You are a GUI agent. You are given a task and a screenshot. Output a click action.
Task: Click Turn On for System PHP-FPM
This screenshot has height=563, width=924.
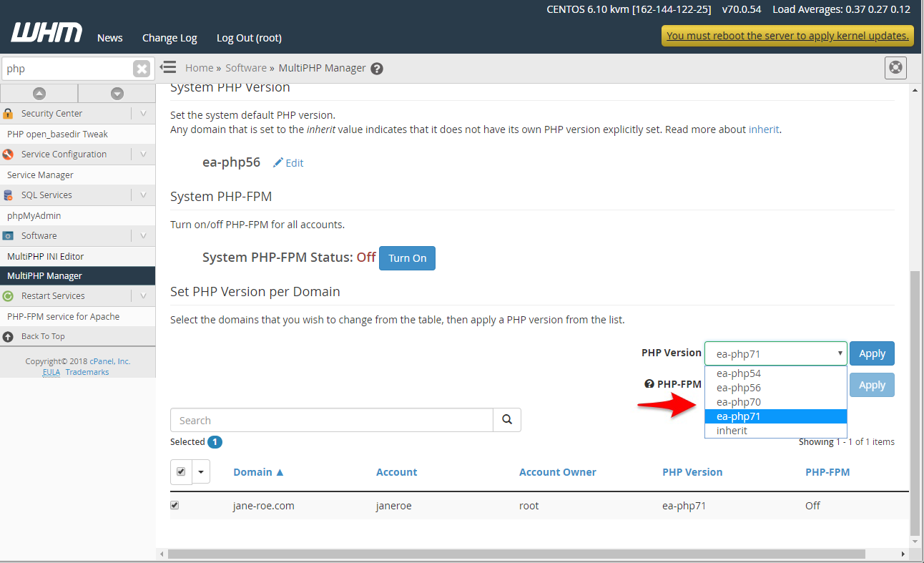(407, 258)
